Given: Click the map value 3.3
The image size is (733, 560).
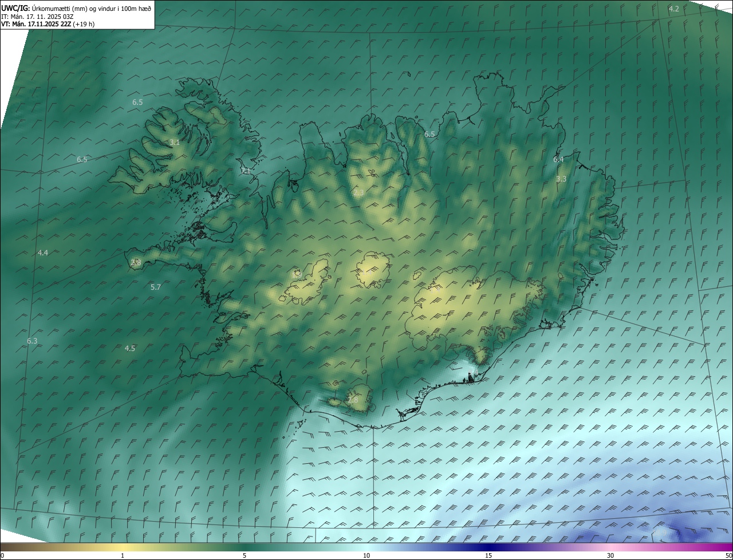Looking at the screenshot, I should (561, 179).
